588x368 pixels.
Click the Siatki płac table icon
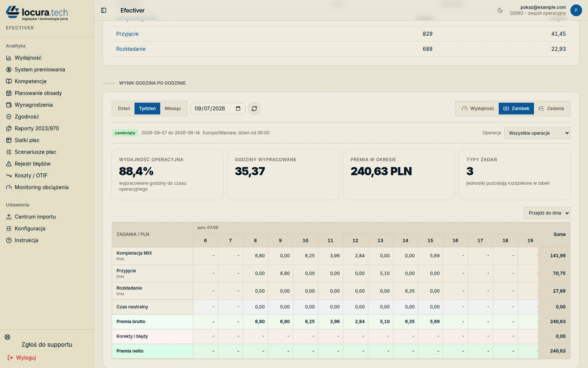[9, 140]
